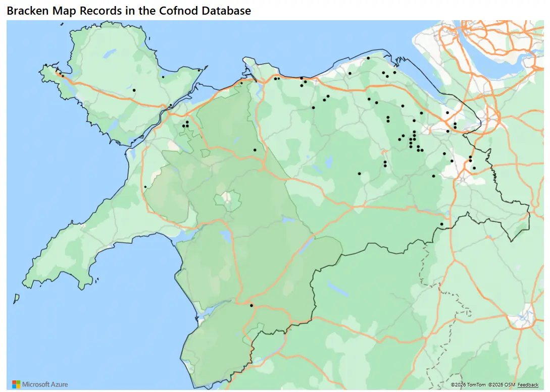Click the Microsoft Azure logo
Screen dimensions: 550x392
(40, 384)
